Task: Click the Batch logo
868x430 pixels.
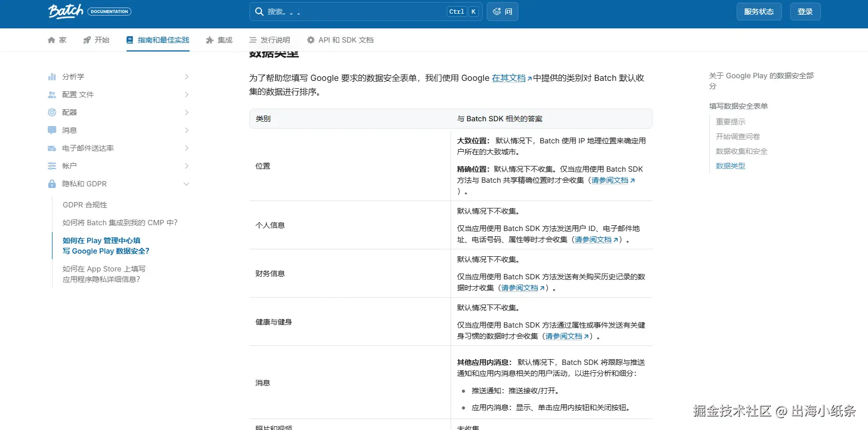Action: (66, 11)
